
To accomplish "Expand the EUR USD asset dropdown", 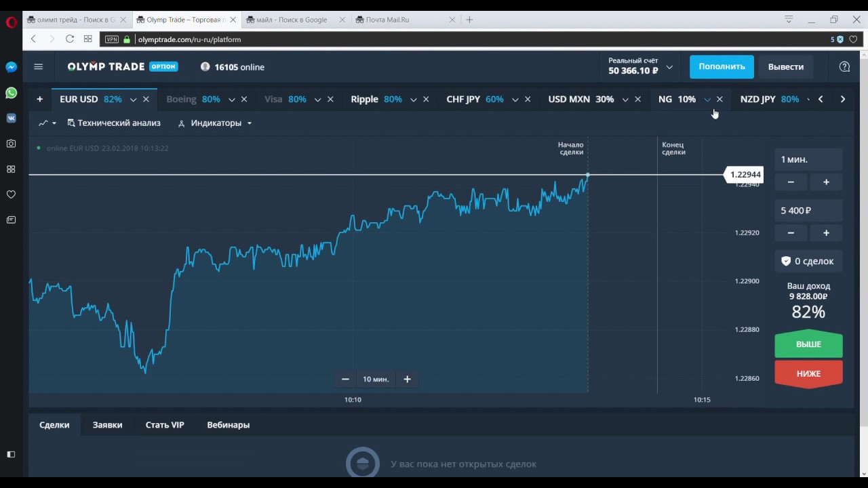I will pyautogui.click(x=133, y=100).
